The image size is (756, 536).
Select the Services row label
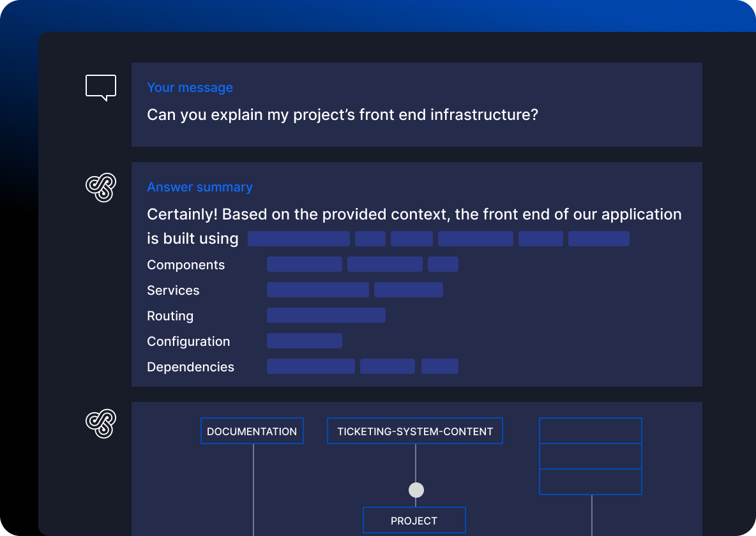pos(173,290)
